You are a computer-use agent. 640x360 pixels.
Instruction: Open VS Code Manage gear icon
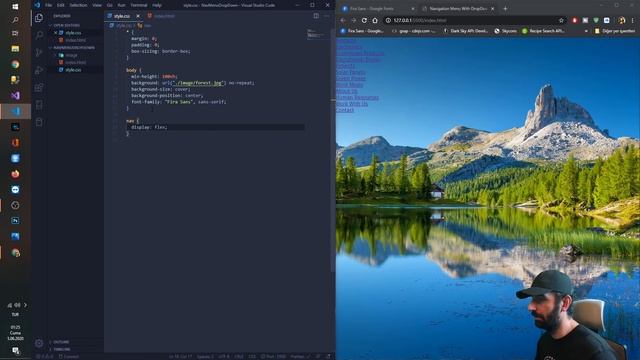[x=39, y=343]
